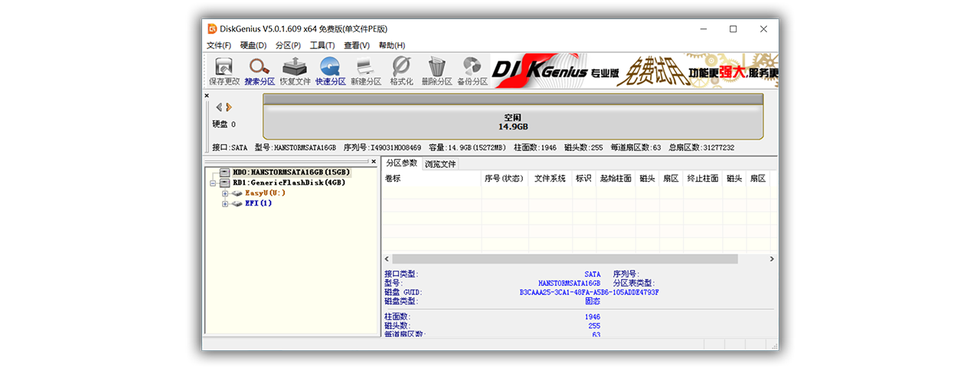Switch to the 分区参数 tab

402,163
